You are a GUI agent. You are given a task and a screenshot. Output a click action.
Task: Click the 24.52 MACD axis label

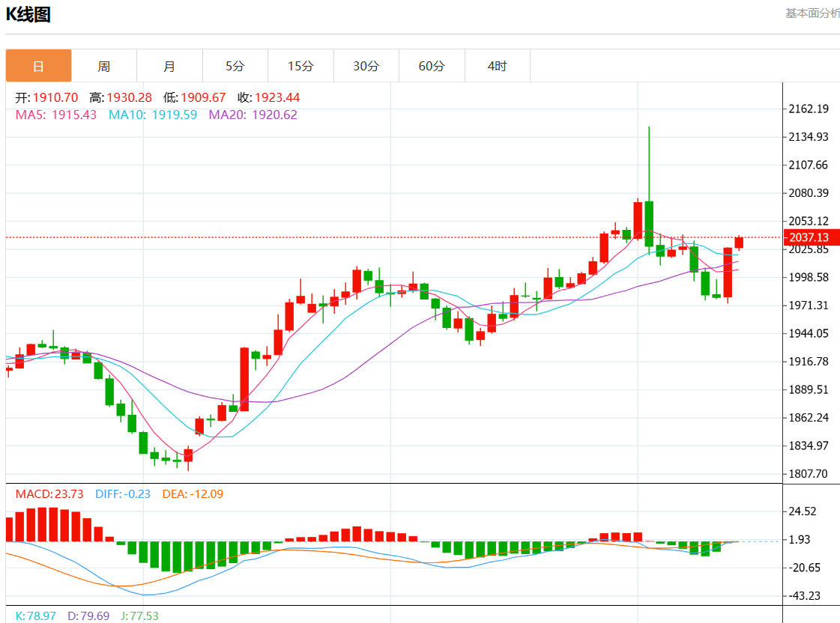[x=802, y=511]
